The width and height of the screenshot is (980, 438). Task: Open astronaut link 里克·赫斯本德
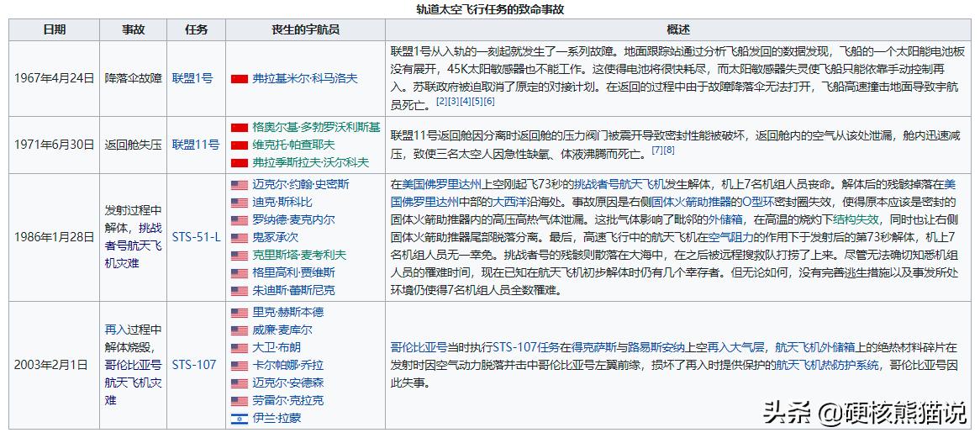point(287,313)
